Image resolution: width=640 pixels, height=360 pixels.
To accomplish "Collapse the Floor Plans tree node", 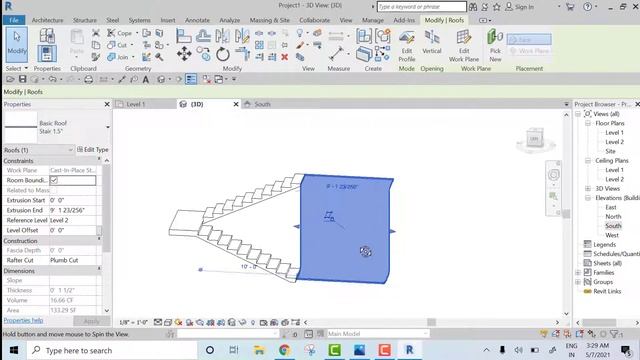I will 588,123.
